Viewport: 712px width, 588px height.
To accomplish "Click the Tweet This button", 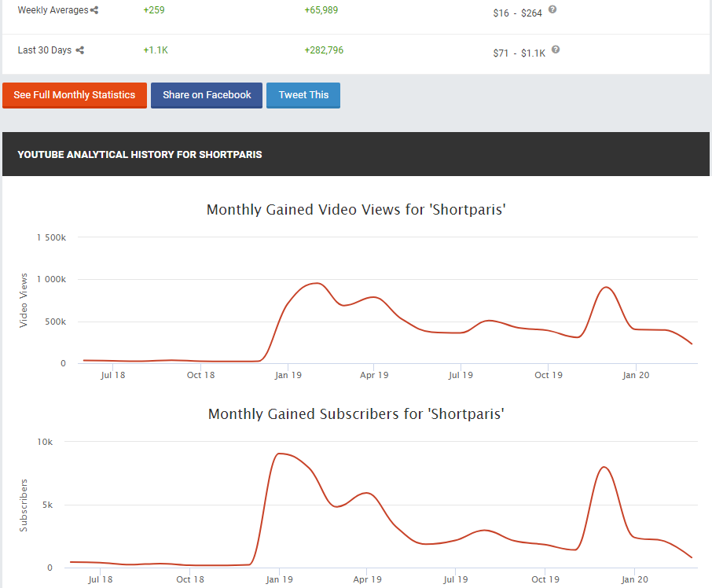I will pos(303,95).
